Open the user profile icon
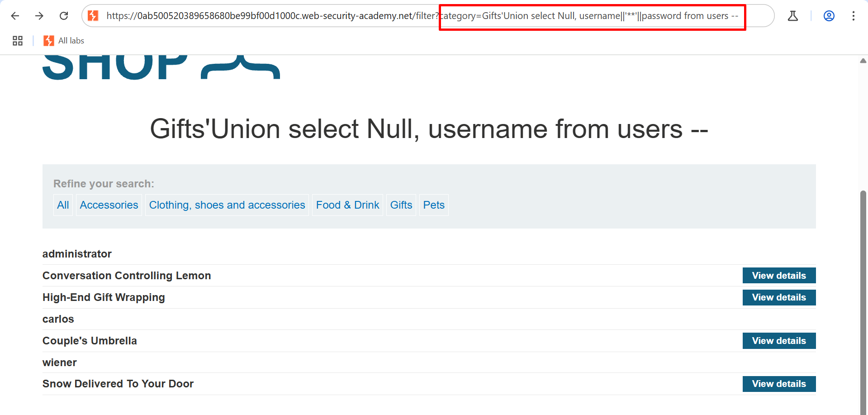The height and width of the screenshot is (415, 868). (829, 16)
